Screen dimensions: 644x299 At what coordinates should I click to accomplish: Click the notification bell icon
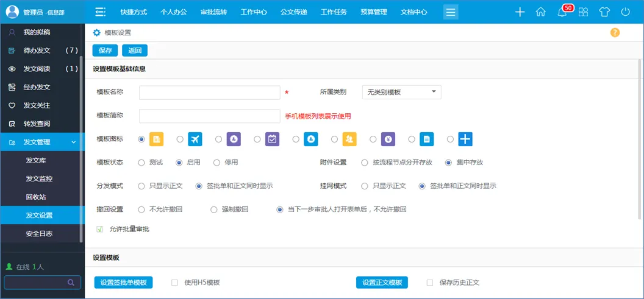pos(562,12)
